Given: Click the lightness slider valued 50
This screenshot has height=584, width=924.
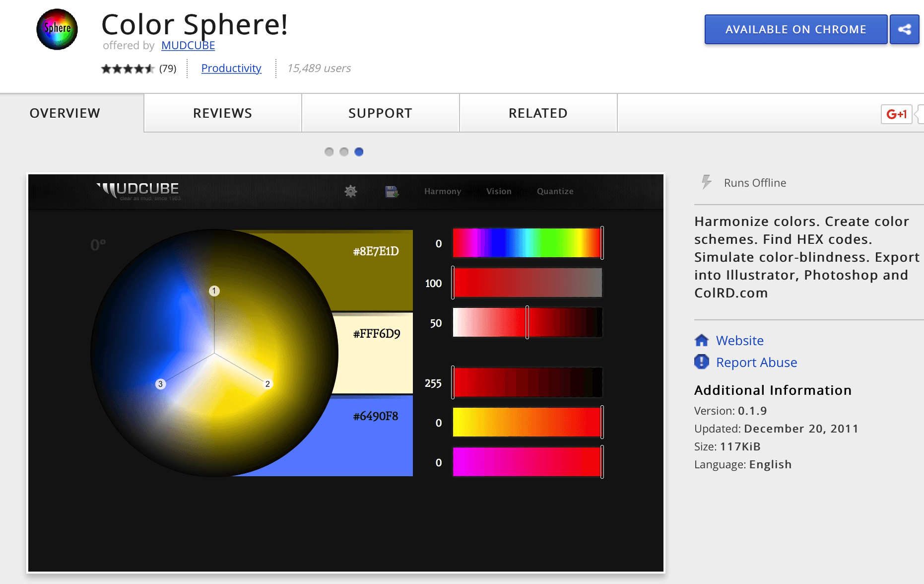Looking at the screenshot, I should [527, 322].
